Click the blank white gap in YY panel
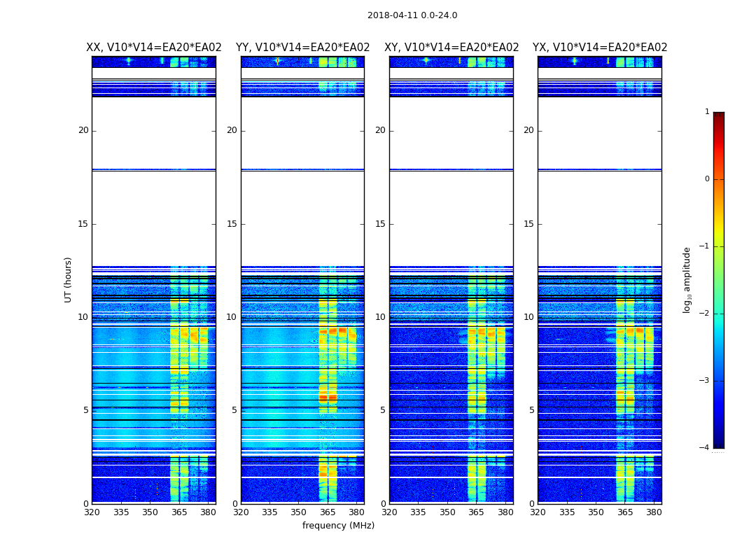This screenshot has height=560, width=735. pyautogui.click(x=302, y=217)
